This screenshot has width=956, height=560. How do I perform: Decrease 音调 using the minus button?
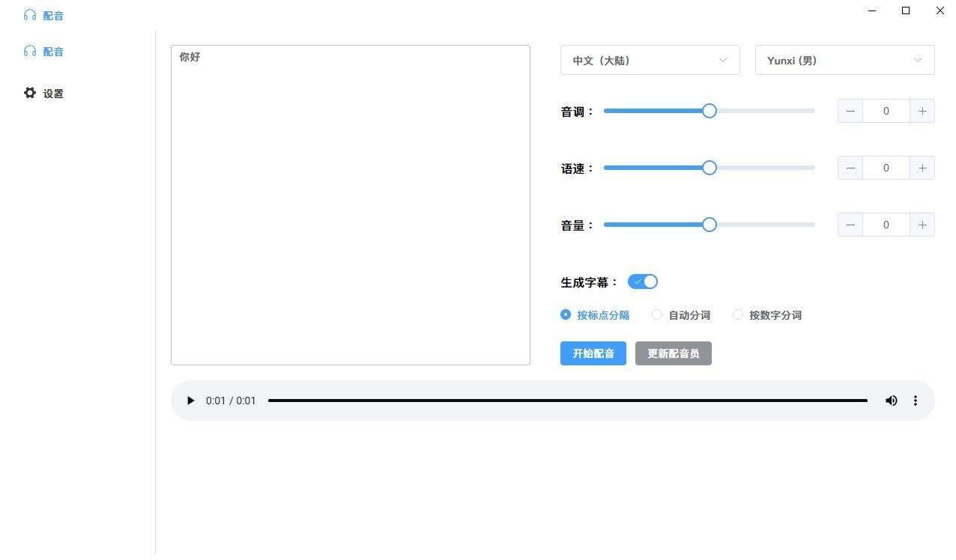[850, 111]
